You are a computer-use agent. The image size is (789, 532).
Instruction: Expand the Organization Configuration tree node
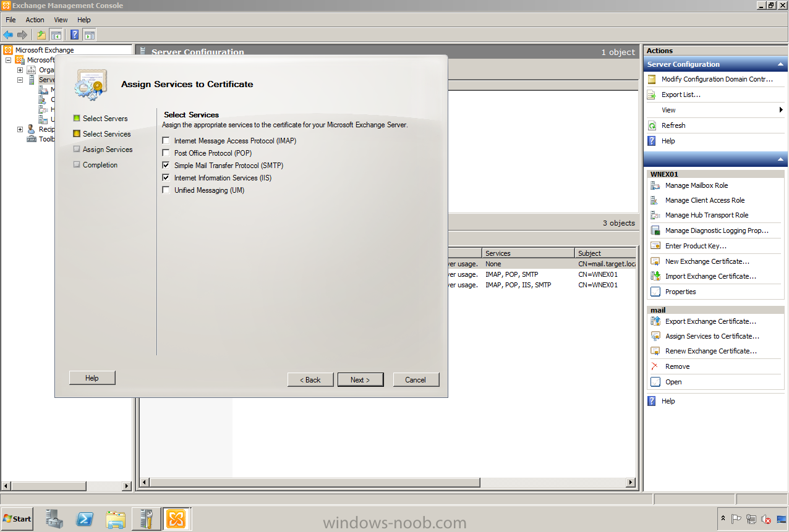(x=20, y=70)
